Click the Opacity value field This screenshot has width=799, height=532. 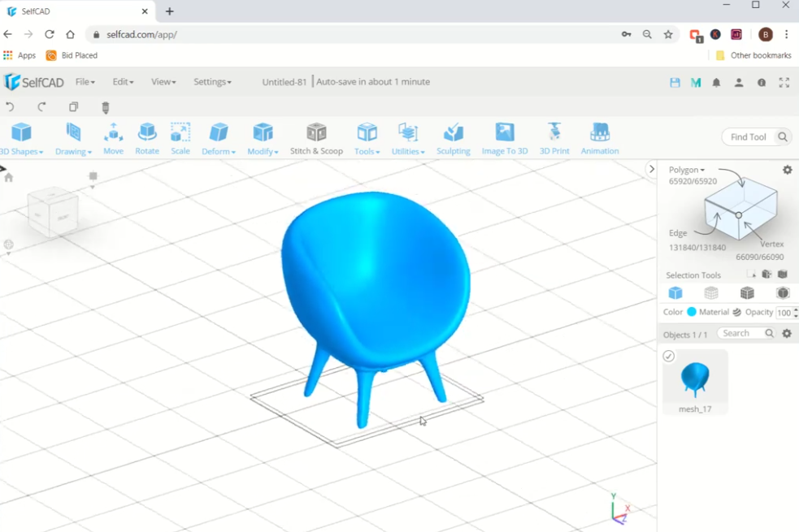784,313
